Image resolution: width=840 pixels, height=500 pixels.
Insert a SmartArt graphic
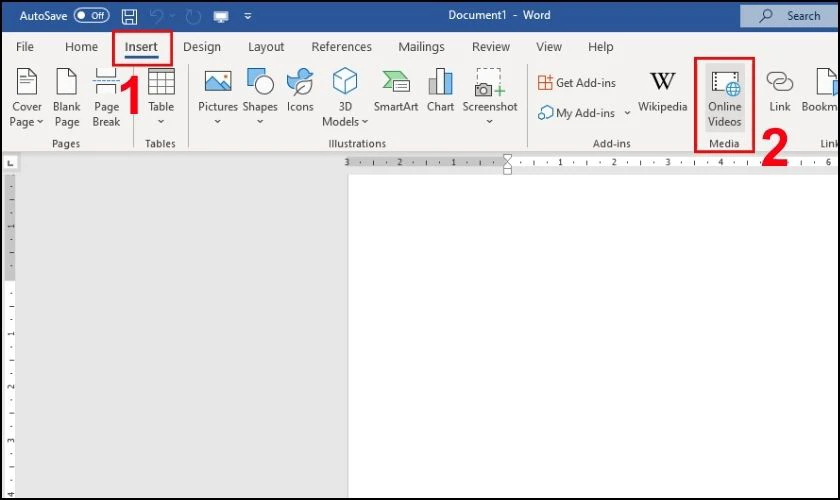396,91
